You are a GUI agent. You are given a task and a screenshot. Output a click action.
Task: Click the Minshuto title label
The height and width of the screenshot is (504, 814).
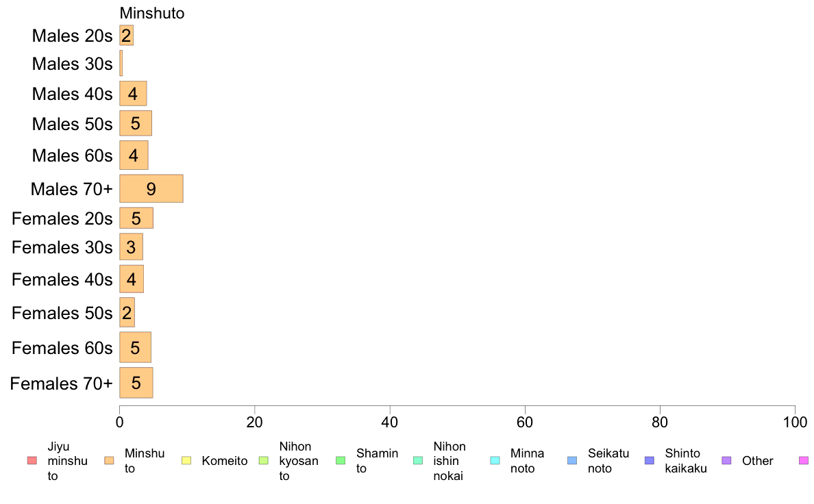point(152,13)
